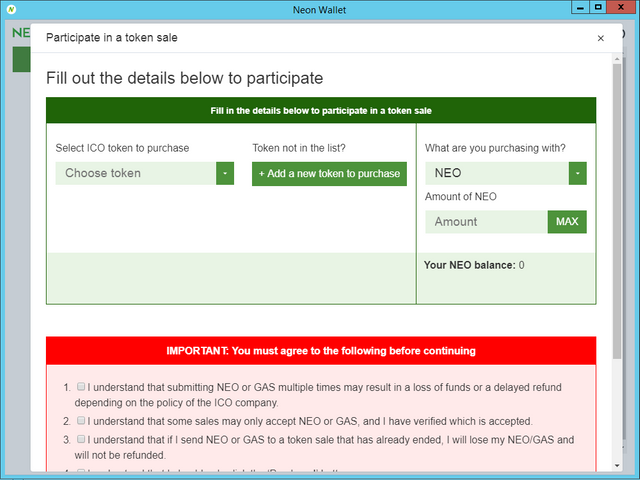Image resolution: width=640 pixels, height=480 pixels.
Task: Click Add a new token to purchase
Action: pos(329,173)
